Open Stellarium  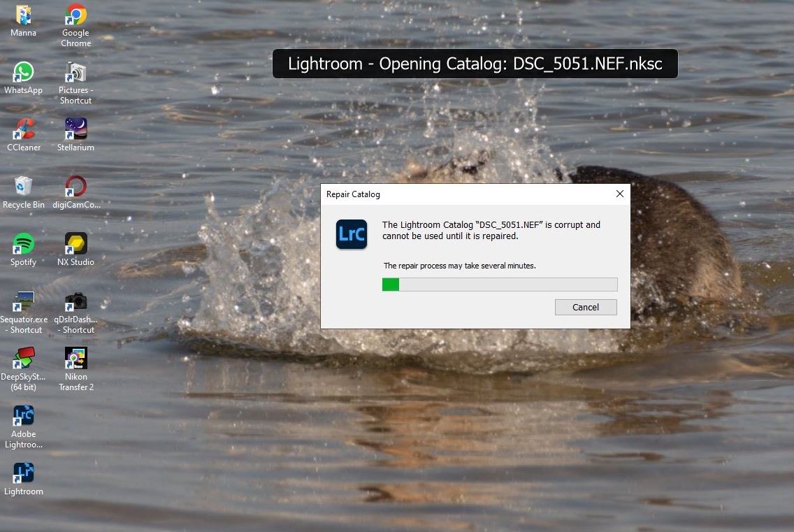click(75, 129)
